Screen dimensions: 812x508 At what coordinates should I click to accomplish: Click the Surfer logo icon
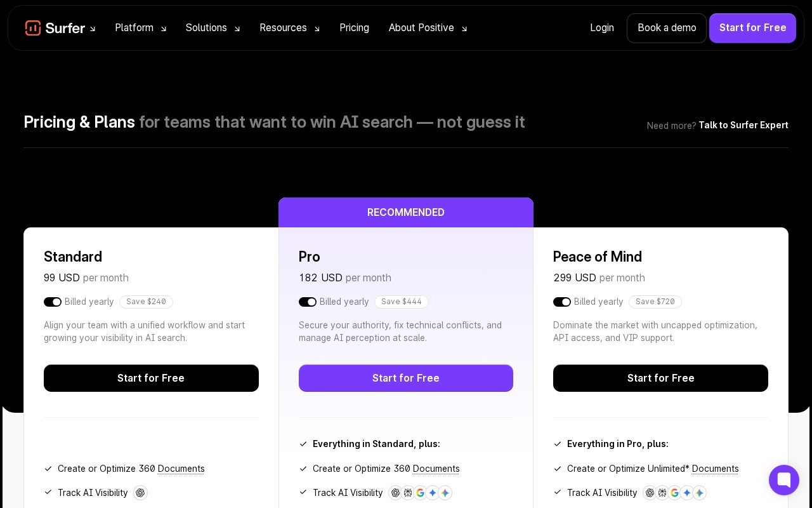pos(33,28)
